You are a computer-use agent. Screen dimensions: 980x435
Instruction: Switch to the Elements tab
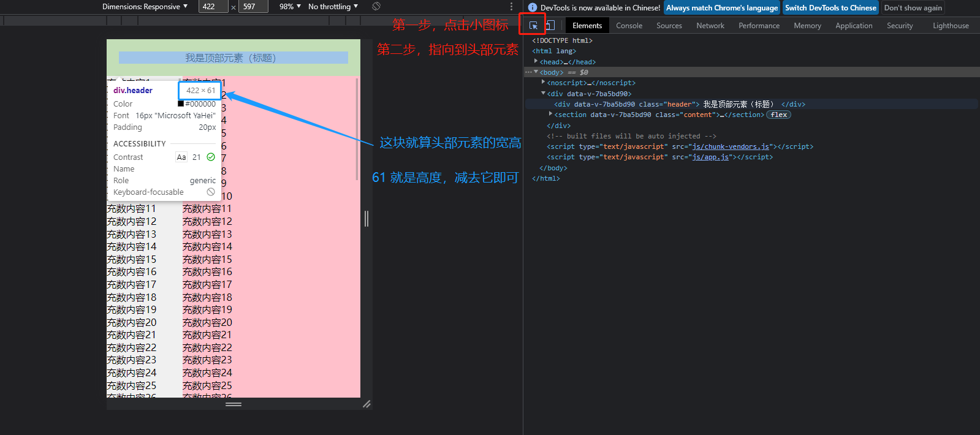[587, 26]
